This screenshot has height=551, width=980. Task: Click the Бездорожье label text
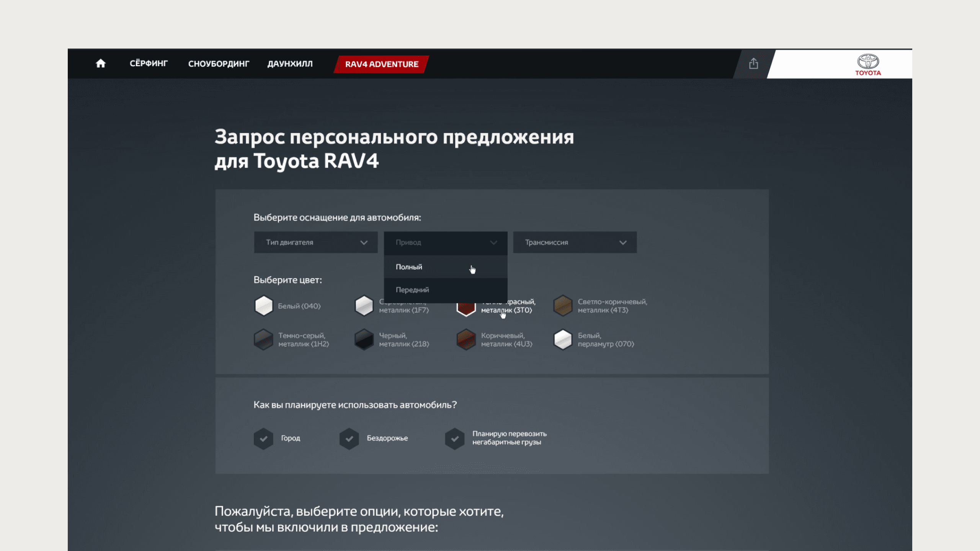click(x=387, y=438)
